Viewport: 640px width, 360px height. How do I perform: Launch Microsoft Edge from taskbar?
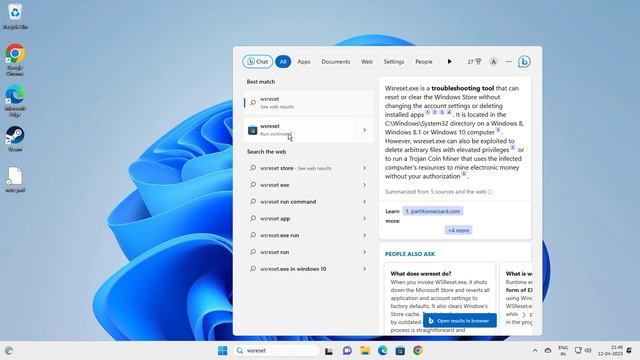tap(382, 350)
